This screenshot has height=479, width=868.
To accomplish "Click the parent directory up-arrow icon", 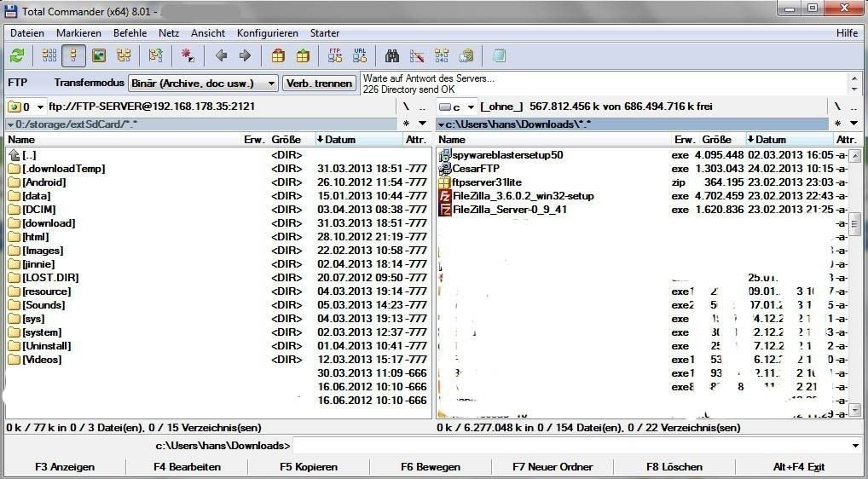I will (x=14, y=155).
